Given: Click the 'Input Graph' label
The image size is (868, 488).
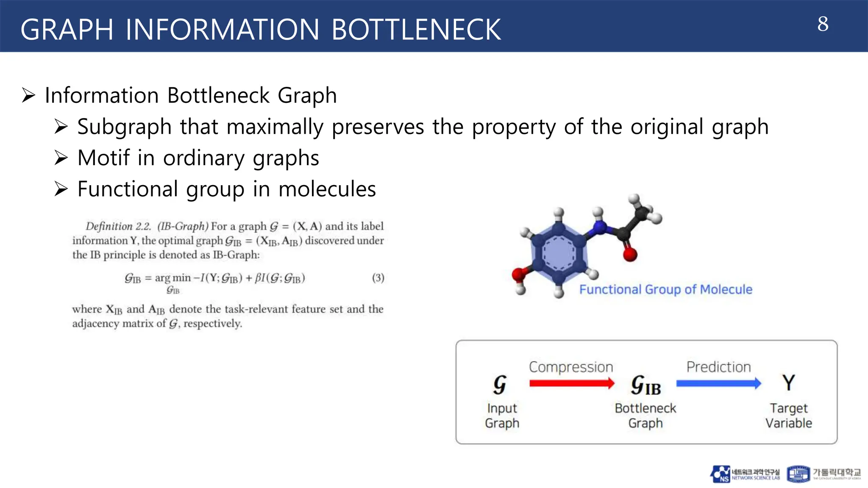Looking at the screenshot, I should 502,416.
